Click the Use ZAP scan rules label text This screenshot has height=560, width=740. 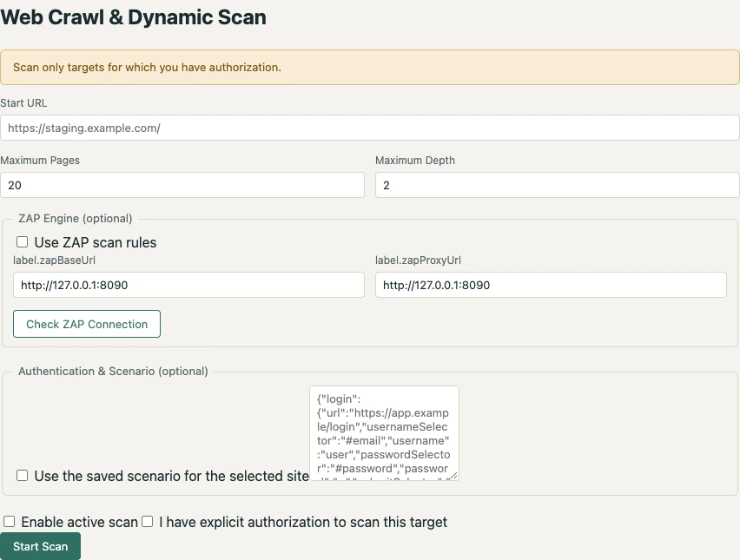tap(96, 242)
